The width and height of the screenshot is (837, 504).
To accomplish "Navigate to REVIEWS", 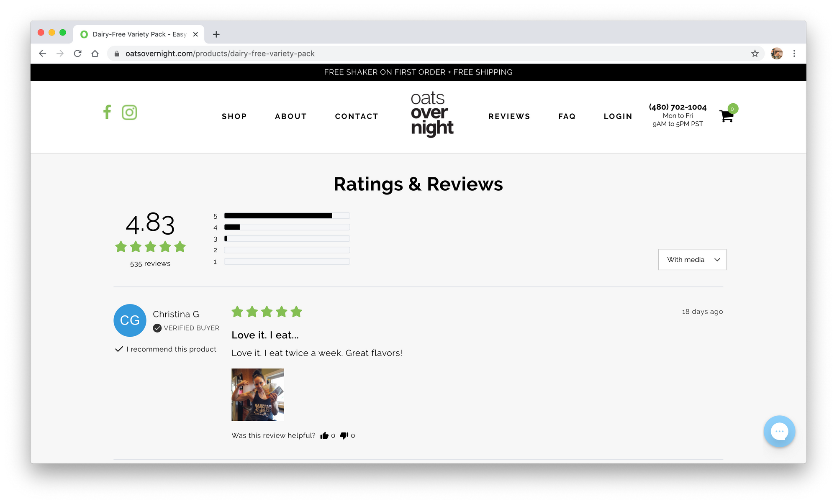I will pyautogui.click(x=509, y=116).
